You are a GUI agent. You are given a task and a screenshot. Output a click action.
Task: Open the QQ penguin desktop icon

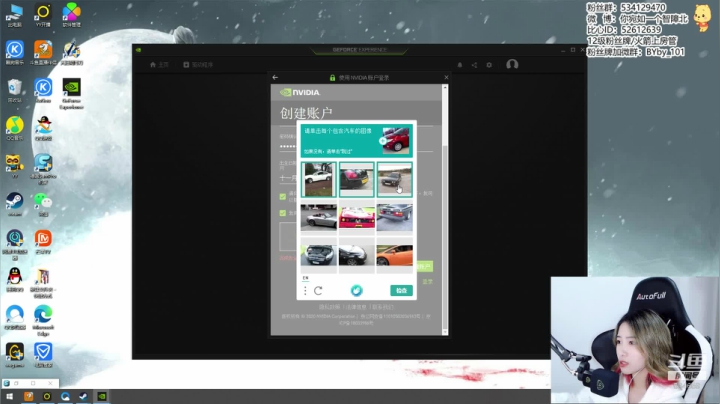point(15,280)
